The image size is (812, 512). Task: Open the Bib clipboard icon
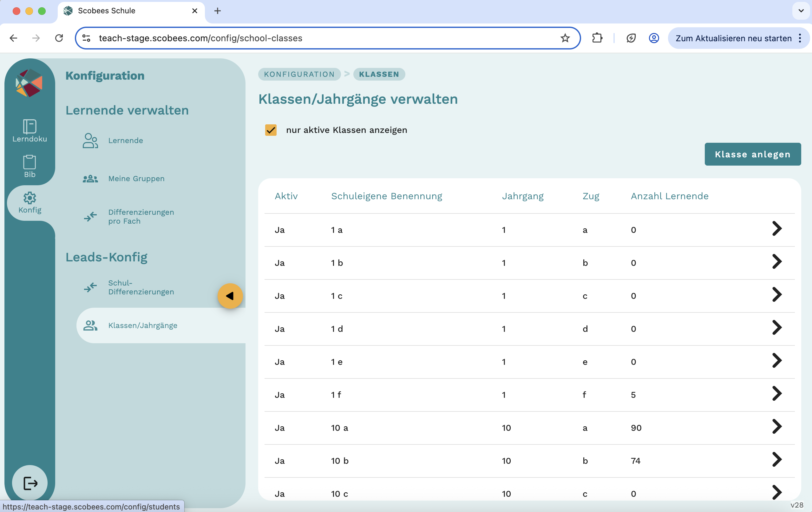(30, 162)
